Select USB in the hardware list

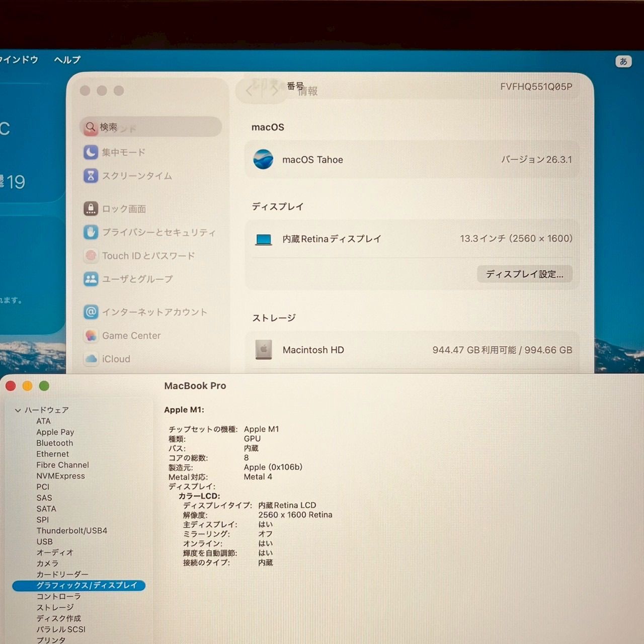pos(44,542)
